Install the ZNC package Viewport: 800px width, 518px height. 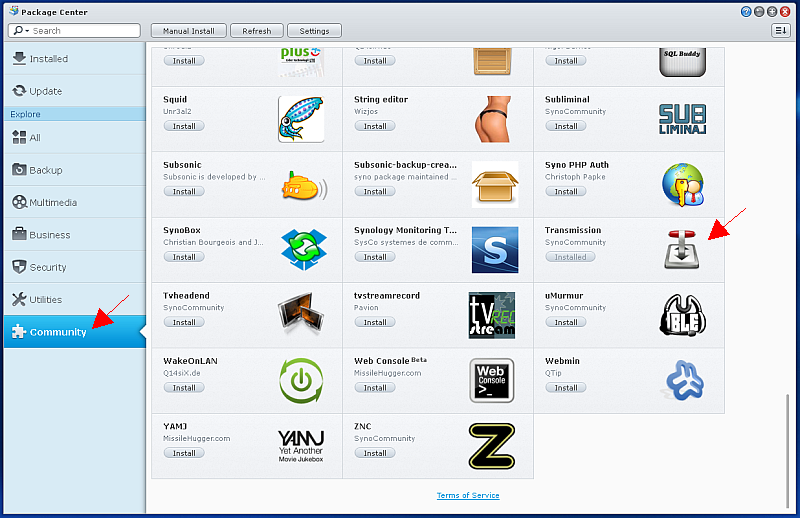pos(375,453)
